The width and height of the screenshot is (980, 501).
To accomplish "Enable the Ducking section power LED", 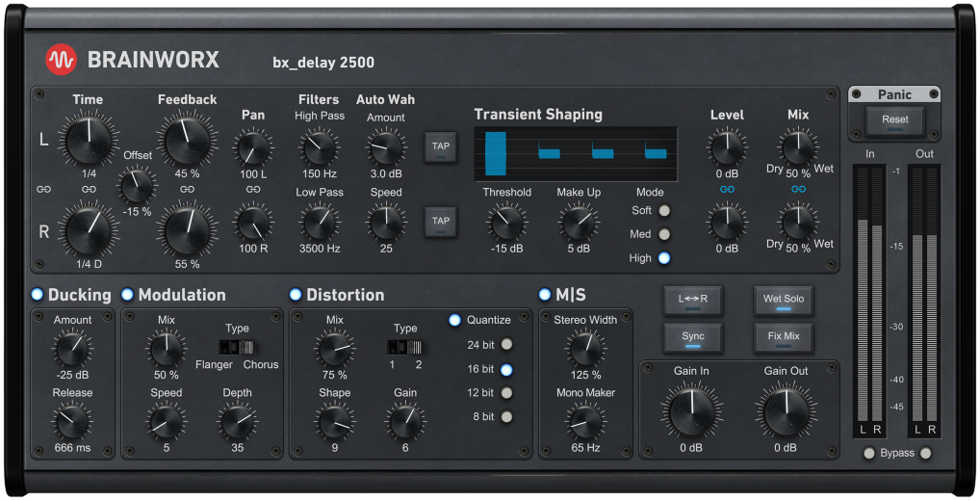I will pyautogui.click(x=38, y=295).
